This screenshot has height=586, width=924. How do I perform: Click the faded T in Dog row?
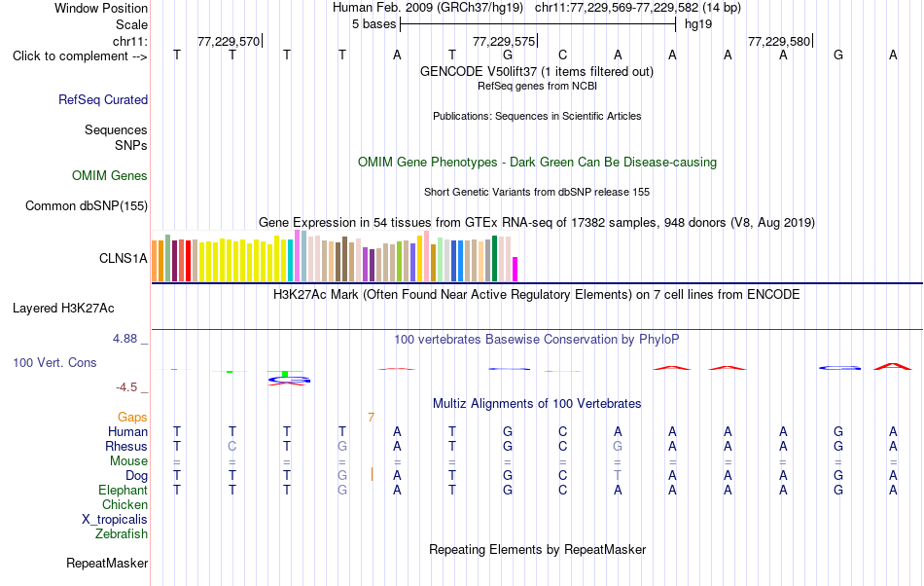[618, 475]
